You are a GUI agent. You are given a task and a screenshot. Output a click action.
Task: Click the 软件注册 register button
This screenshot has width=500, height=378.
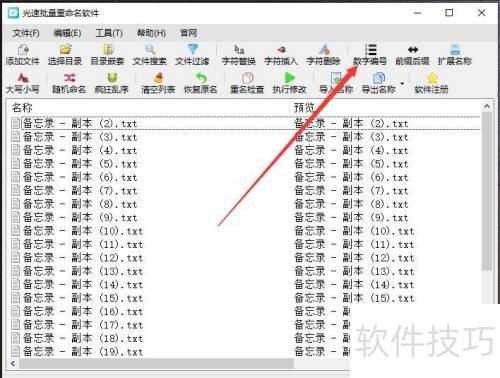[431, 83]
